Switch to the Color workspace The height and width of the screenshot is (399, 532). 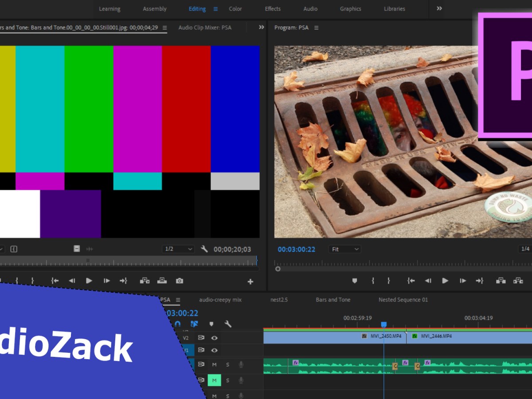(235, 9)
